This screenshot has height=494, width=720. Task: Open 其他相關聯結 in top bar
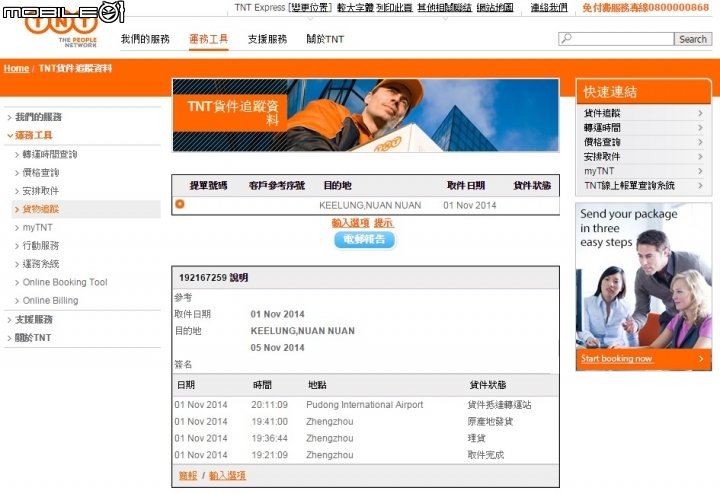(x=444, y=8)
